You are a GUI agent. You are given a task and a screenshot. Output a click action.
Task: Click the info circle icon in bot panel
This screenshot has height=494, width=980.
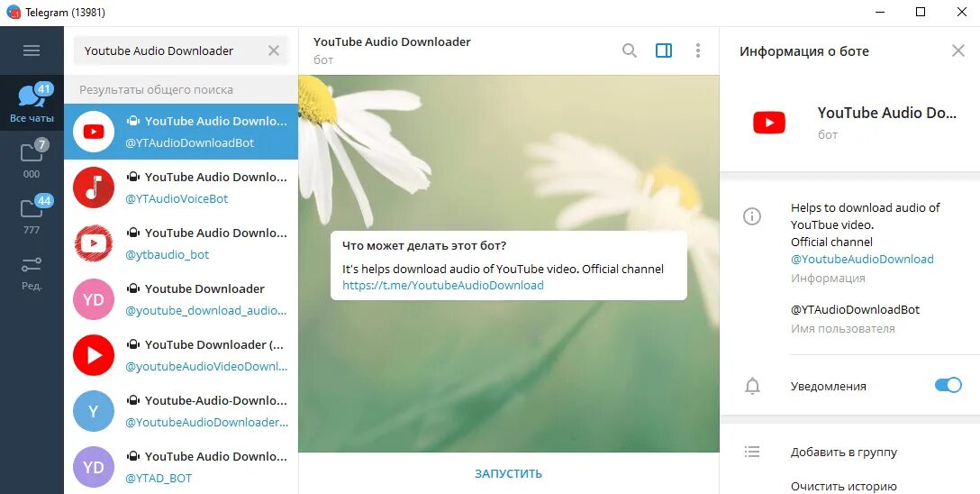tap(752, 216)
